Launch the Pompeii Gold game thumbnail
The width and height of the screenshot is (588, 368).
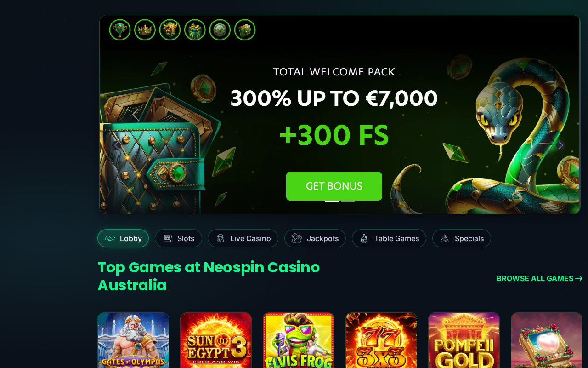coord(464,340)
